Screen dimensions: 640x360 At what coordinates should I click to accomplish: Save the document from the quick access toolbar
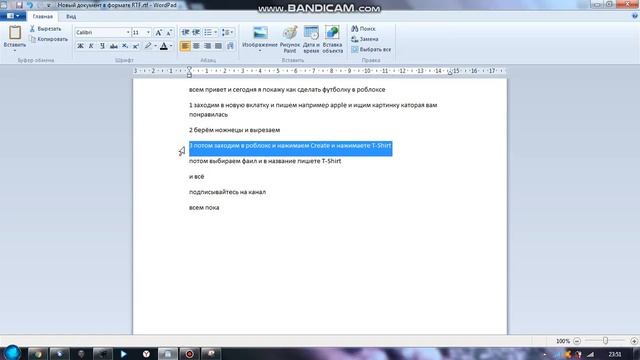point(19,5)
